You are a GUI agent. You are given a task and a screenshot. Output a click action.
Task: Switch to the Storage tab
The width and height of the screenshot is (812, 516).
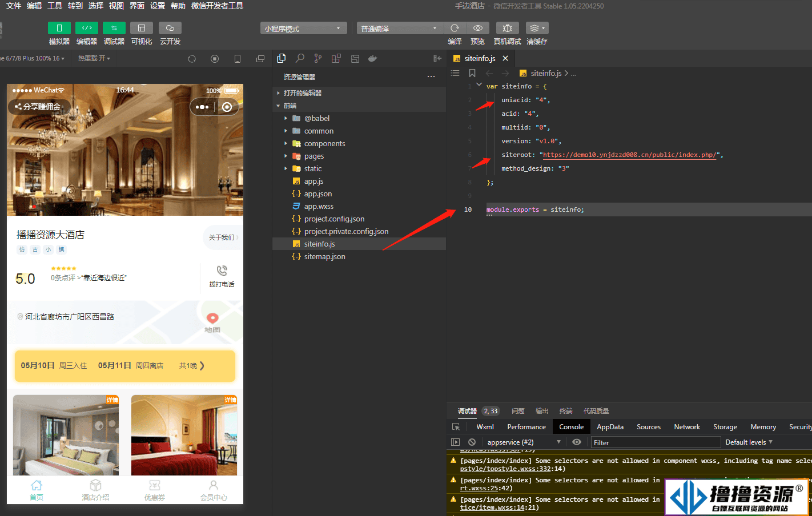pyautogui.click(x=725, y=427)
